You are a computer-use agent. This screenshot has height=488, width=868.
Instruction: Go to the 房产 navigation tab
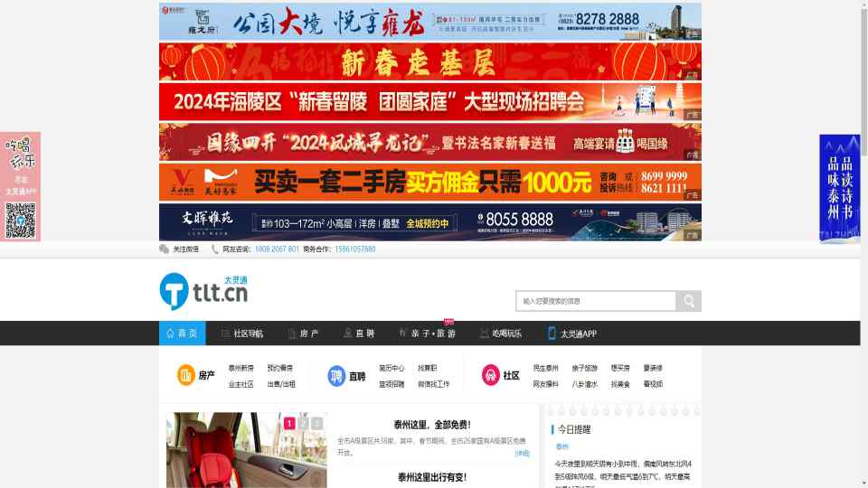coord(304,333)
